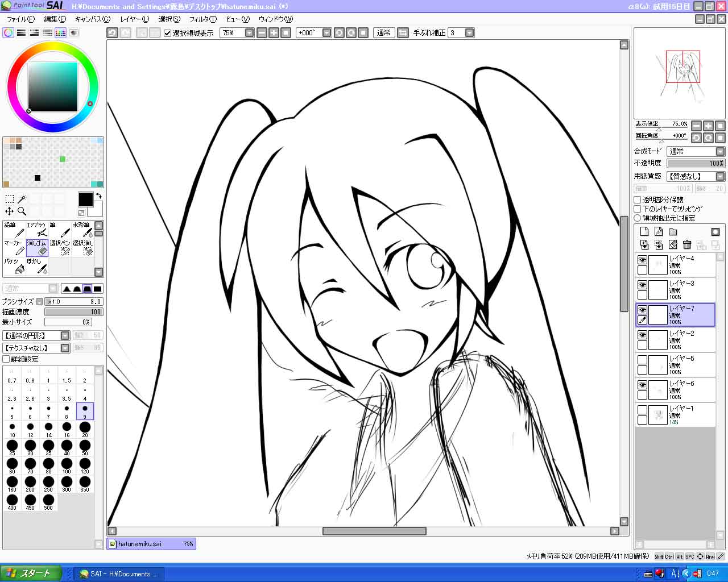The width and height of the screenshot is (728, 582).
Task: Adjust the 不透明度 layer opacity slider
Action: (696, 164)
